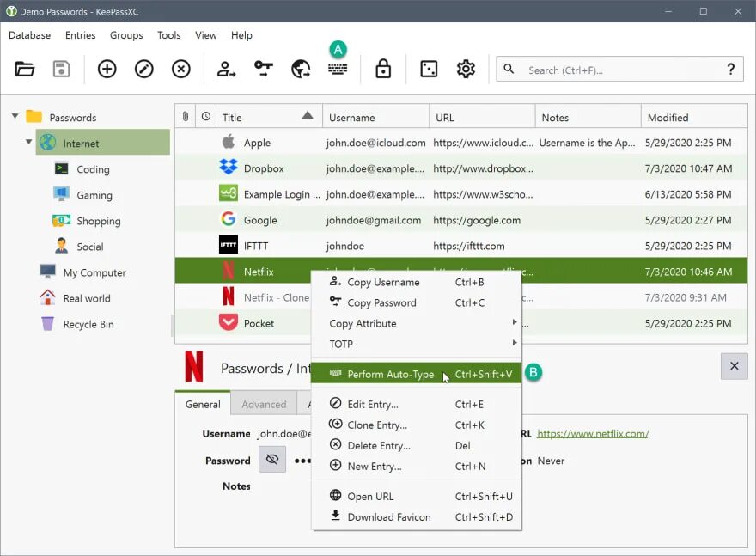Close the entry preview panel
756x556 pixels.
[734, 366]
